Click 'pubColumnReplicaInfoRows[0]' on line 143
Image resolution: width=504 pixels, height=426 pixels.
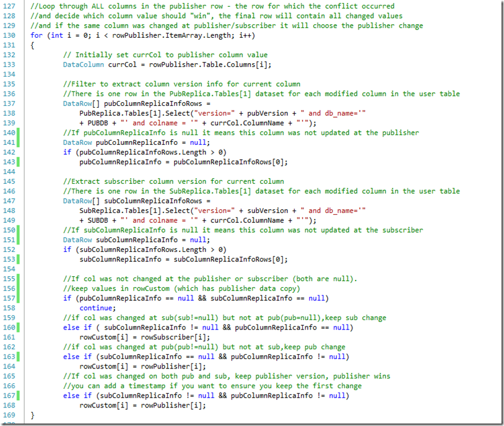(229, 162)
